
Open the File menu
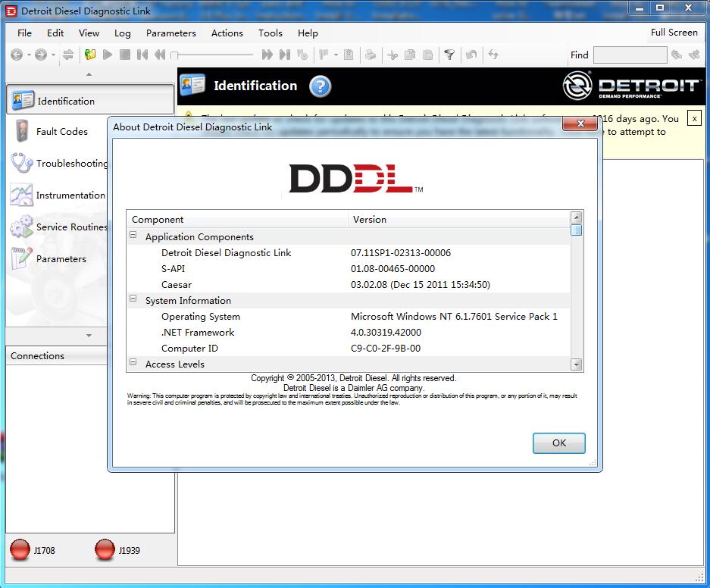coord(24,33)
